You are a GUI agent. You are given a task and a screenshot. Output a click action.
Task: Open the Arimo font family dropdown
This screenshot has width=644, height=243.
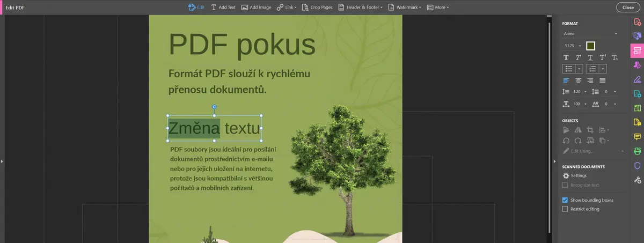[590, 34]
